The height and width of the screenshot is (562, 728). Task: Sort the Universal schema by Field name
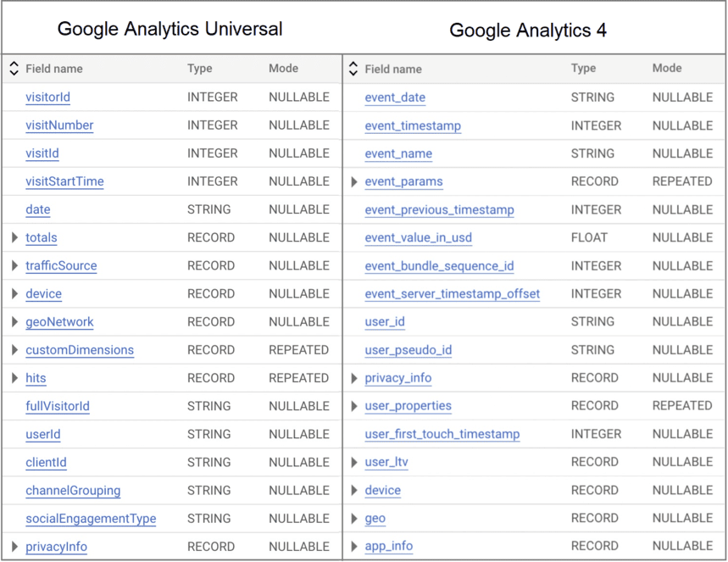pos(12,69)
